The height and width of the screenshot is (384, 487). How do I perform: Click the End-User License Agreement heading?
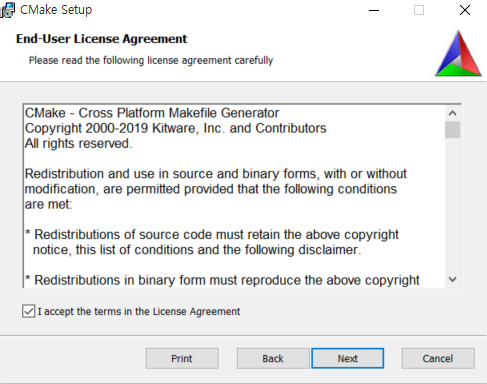[102, 39]
